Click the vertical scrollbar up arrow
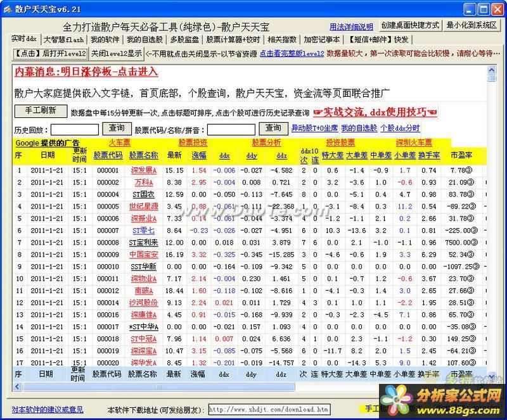Screen dimensions: 507x420 click(x=492, y=70)
